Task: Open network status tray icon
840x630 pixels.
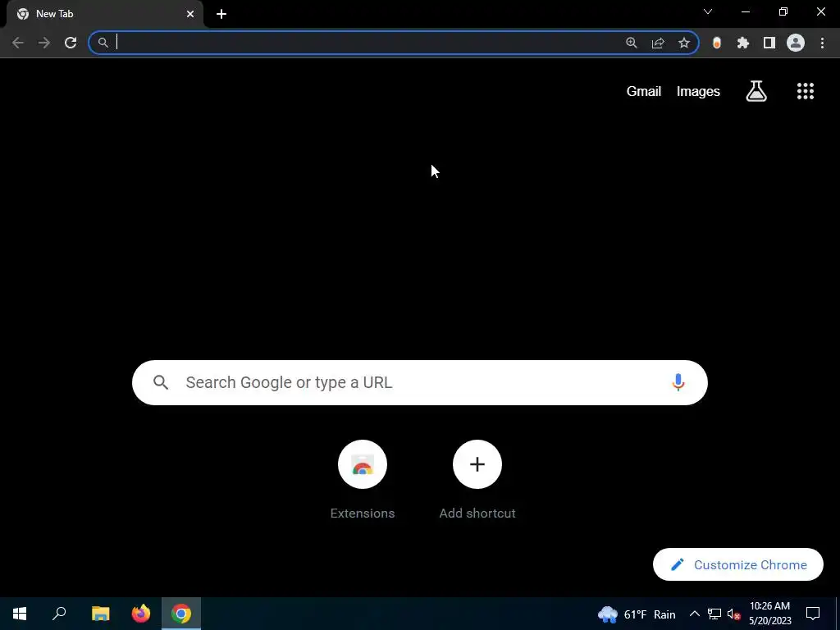Action: (714, 614)
